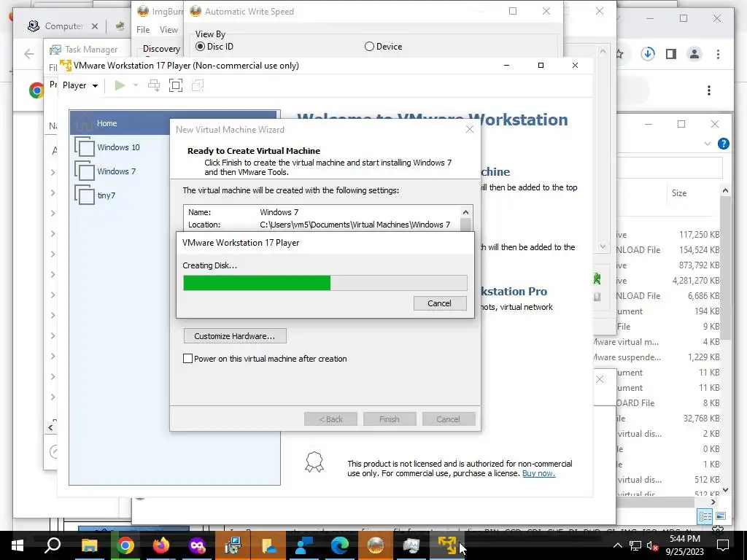Switch Explorer to large icons view
Screen dimensions: 747x560
click(x=721, y=516)
